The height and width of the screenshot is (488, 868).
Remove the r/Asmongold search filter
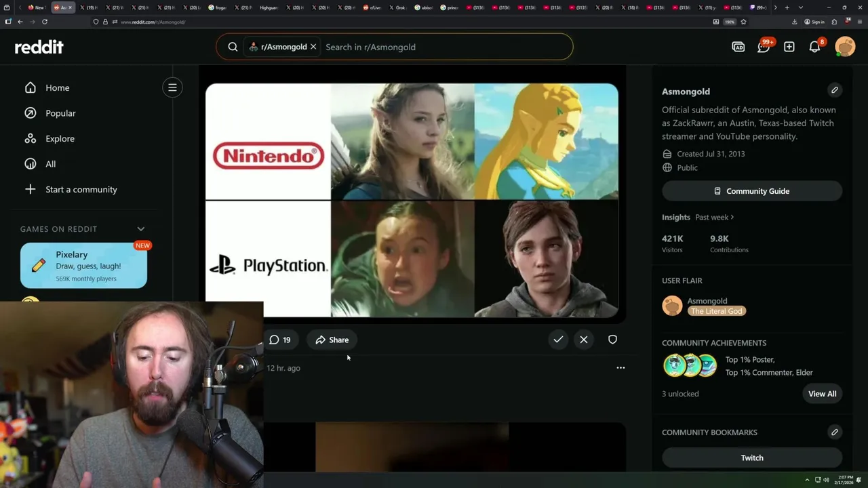pos(313,47)
